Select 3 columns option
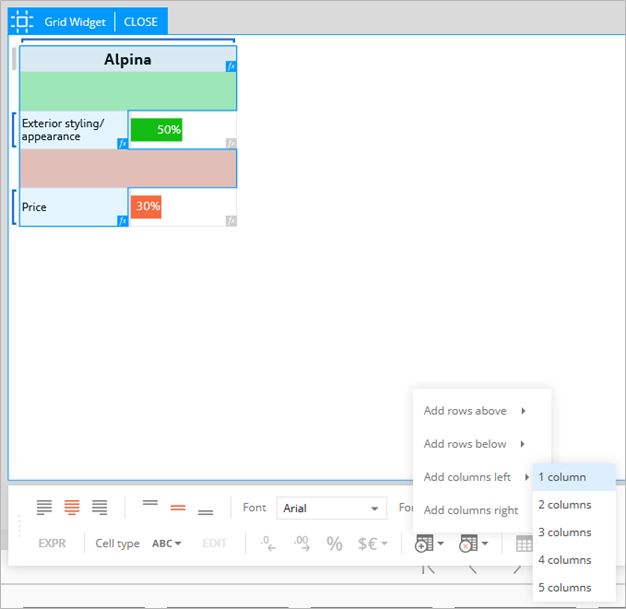The image size is (626, 609). (x=574, y=532)
